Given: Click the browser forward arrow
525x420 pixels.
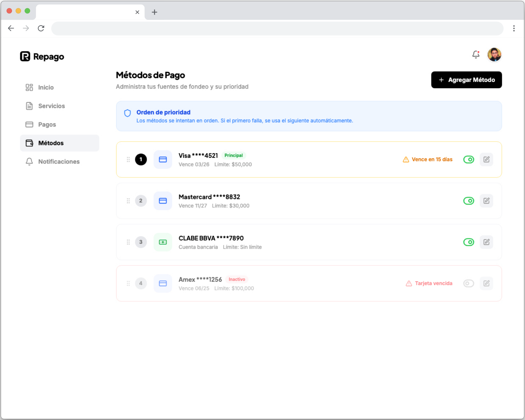Looking at the screenshot, I should click(26, 28).
